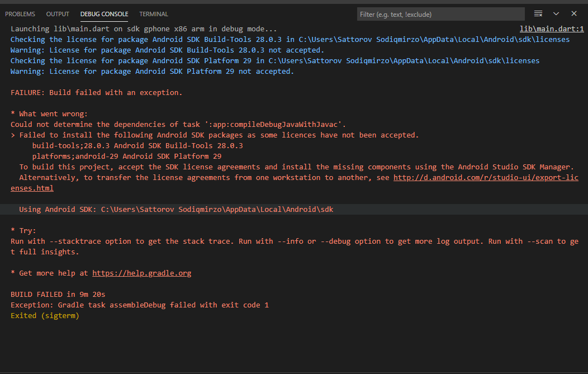Select the 'Could not determine the dependencies' line
Screen dimensions: 588x374
[178, 124]
